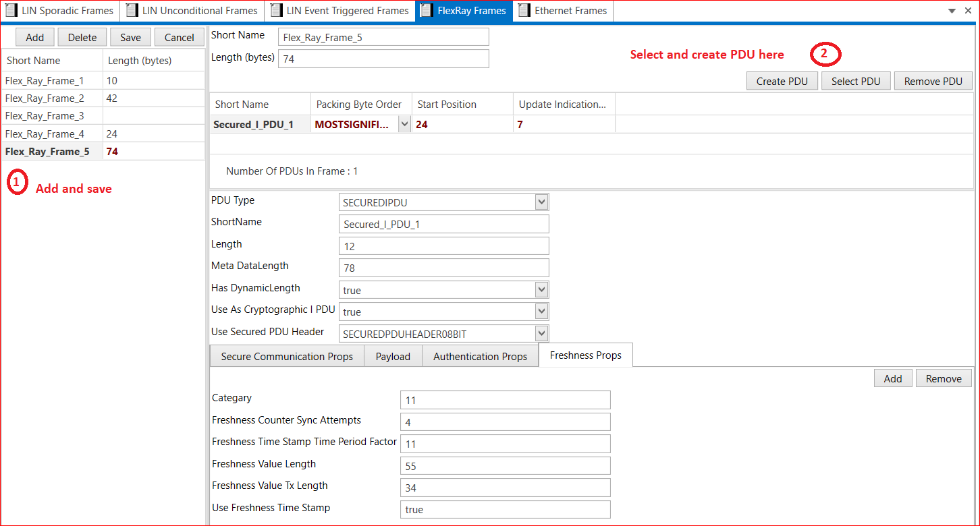
Task: Open the PDU Type dropdown
Action: (x=541, y=202)
